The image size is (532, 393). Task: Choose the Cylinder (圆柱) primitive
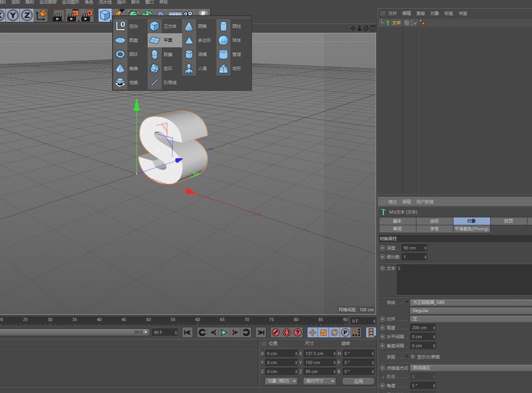point(230,26)
